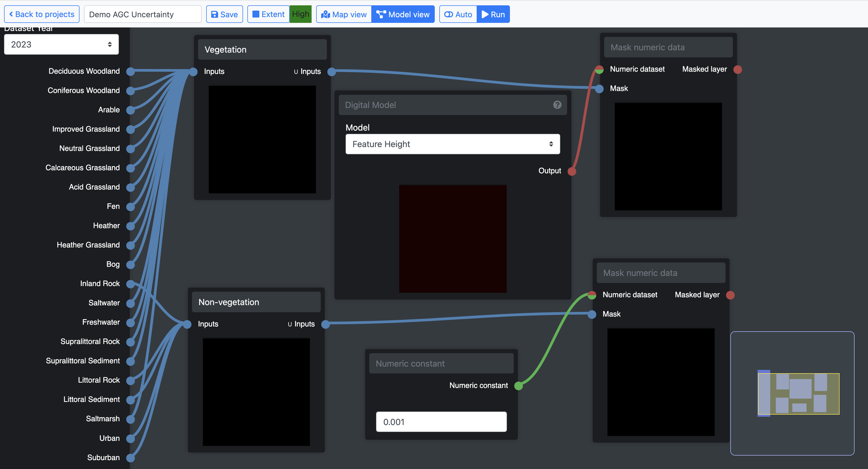The height and width of the screenshot is (469, 868).
Task: Toggle the Auto run switch
Action: click(x=458, y=14)
